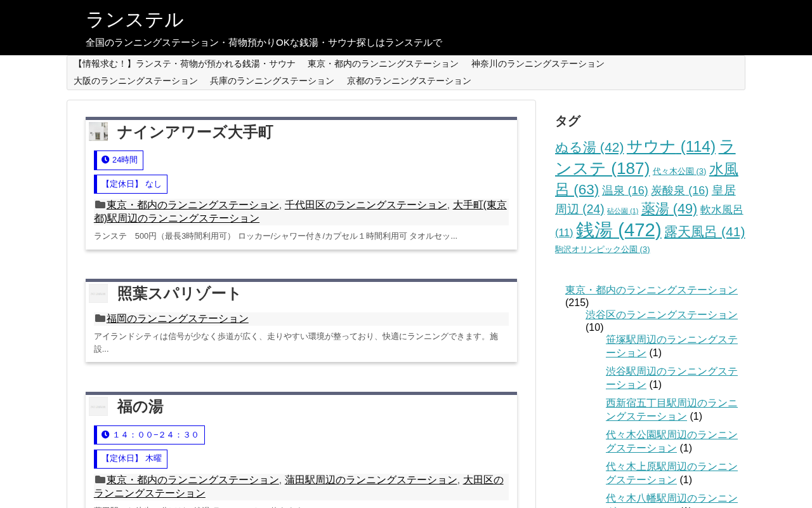Viewport: 812px width, 508px height.
Task: Open sidebar category 代々木公園駅周辺のランニングステーション
Action: [672, 441]
